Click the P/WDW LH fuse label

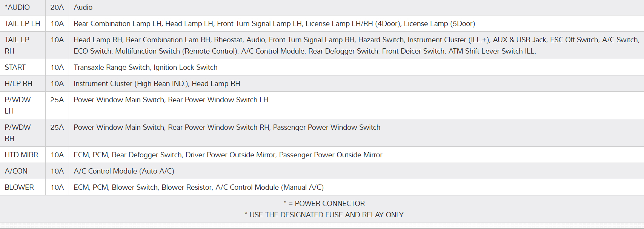[x=18, y=105]
